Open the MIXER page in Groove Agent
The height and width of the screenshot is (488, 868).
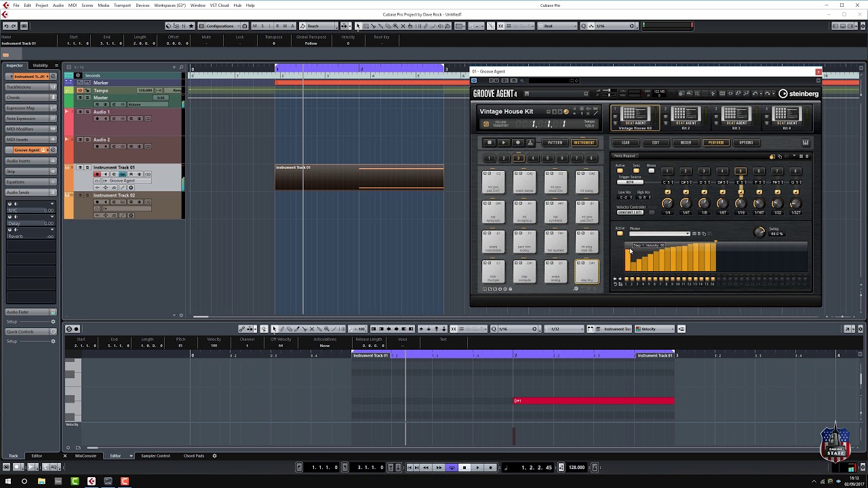(x=686, y=142)
